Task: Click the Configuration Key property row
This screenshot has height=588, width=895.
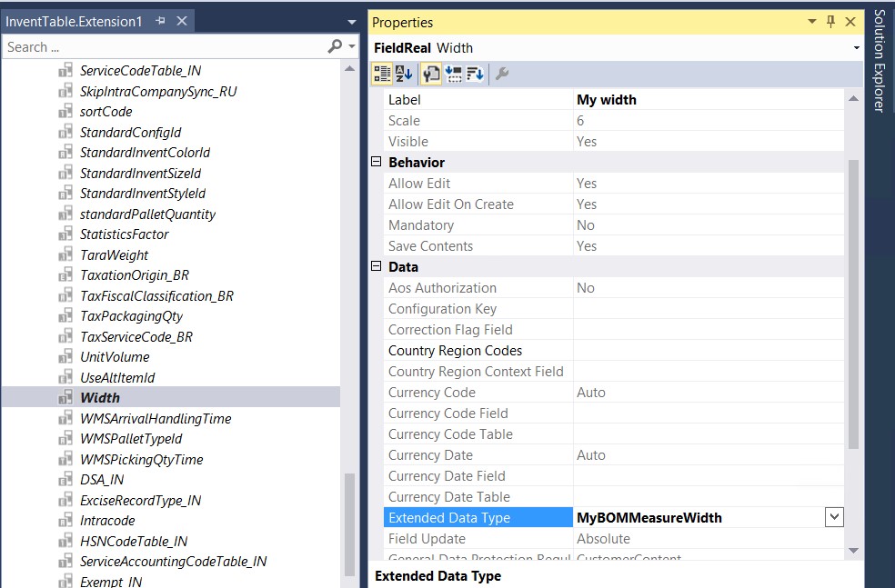Action: tap(614, 309)
